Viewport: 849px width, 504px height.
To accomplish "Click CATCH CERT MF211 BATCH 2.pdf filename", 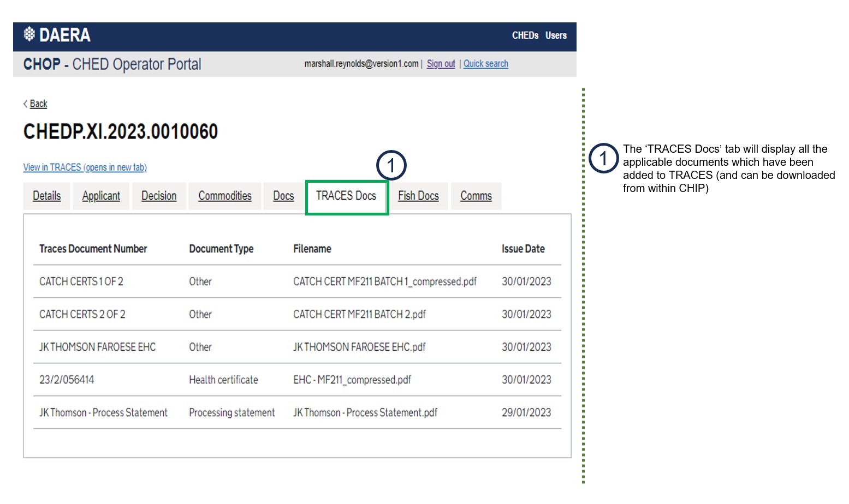I will point(359,314).
